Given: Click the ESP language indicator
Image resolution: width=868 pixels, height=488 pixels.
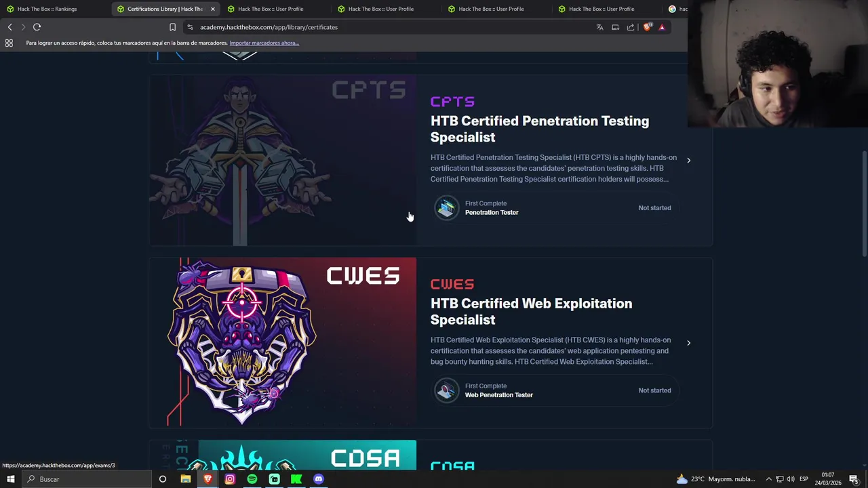Looking at the screenshot, I should click(804, 479).
